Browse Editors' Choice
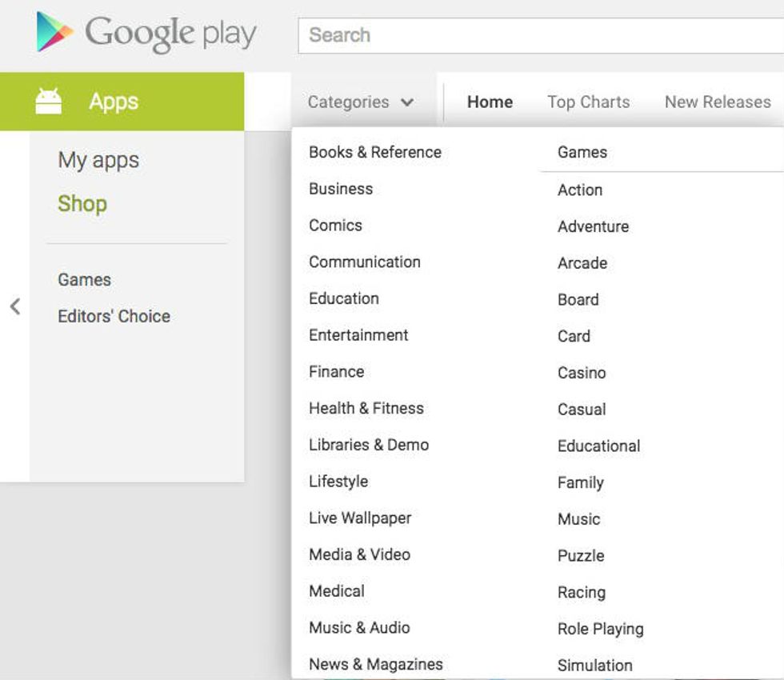Viewport: 784px width, 680px height. 114,316
